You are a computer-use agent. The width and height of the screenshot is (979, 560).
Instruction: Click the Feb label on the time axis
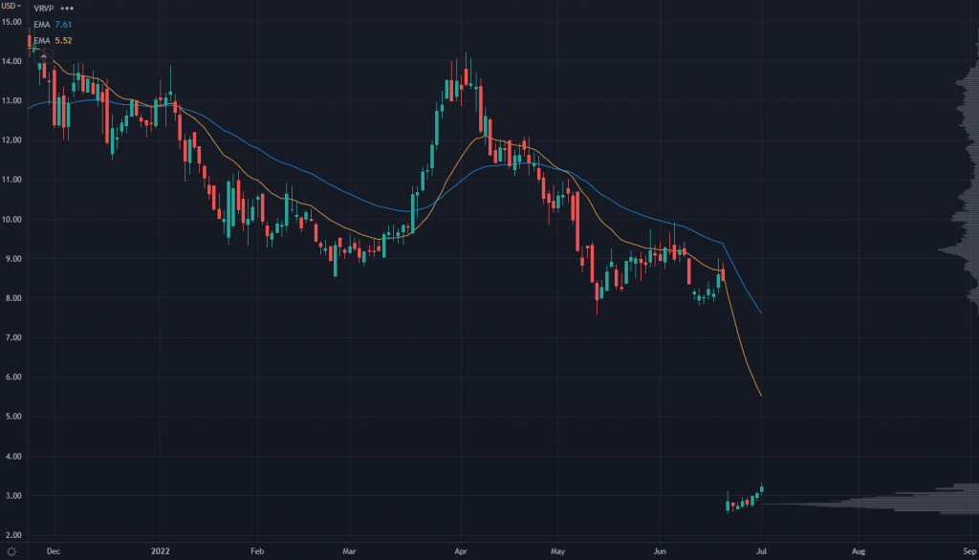257,551
